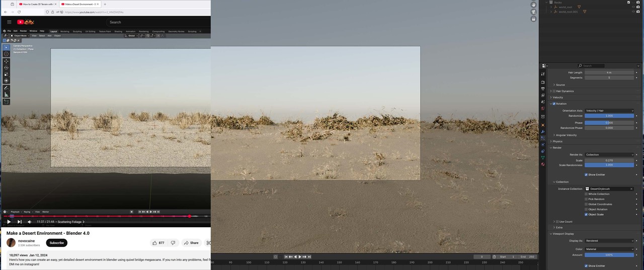Expand the Velocity panel
Viewport: 644px width, 270px height.
pyautogui.click(x=556, y=97)
